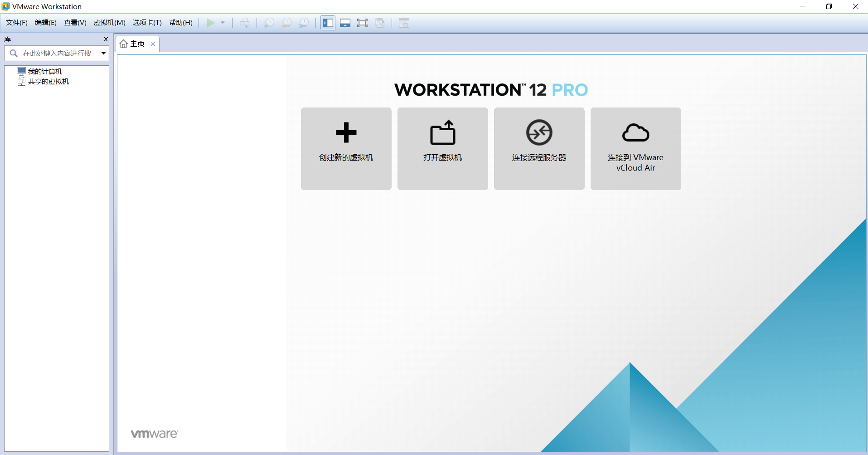Toggle the library sidebar view button
The image size is (868, 455).
(x=328, y=23)
